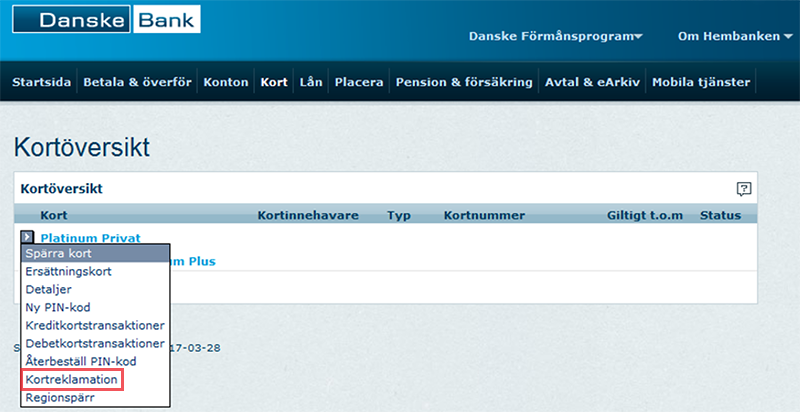Click the Kortinnehavare column header
Viewport: 800px width, 412px height.
pyautogui.click(x=308, y=215)
